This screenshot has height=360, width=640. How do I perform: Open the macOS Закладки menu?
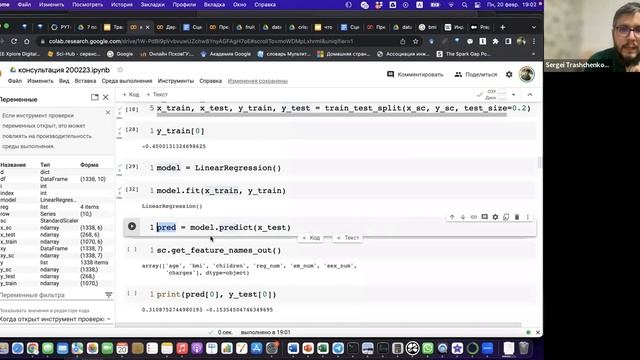pos(153,5)
